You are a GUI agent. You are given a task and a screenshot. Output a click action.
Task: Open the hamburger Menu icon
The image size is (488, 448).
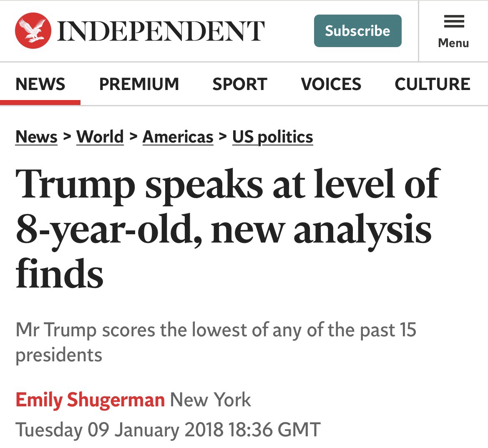(454, 22)
